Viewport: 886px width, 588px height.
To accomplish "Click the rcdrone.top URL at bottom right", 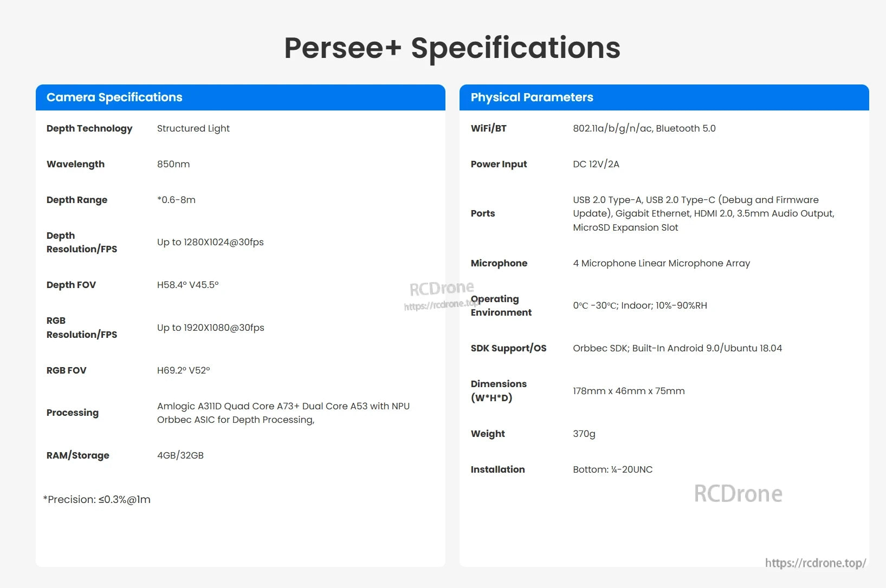I will [815, 563].
